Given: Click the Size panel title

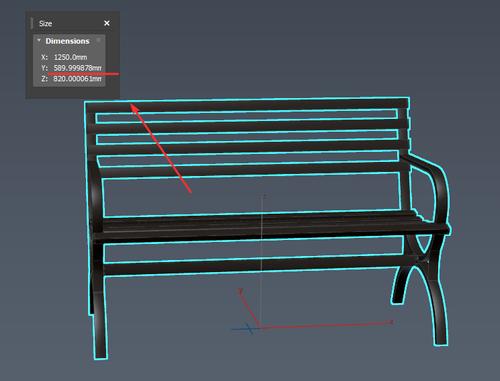Looking at the screenshot, I should [45, 24].
